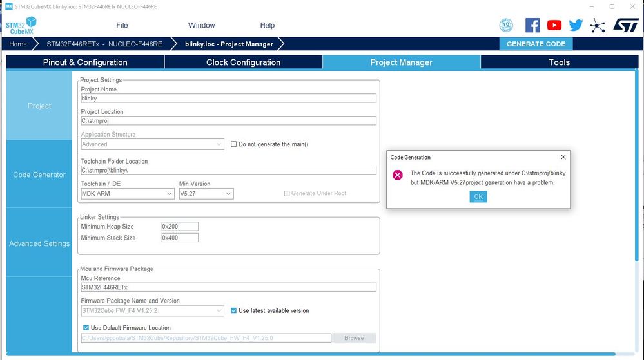Open the Facebook icon link
The image size is (644, 360).
click(x=532, y=26)
